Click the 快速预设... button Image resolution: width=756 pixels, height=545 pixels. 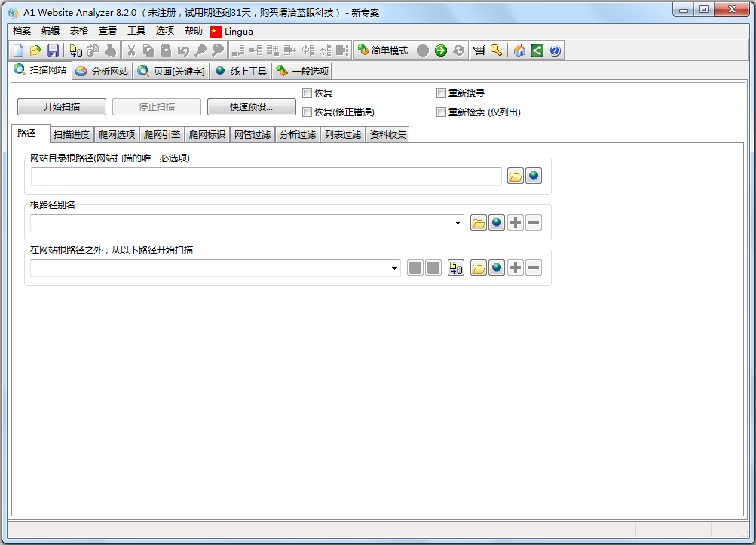point(252,107)
